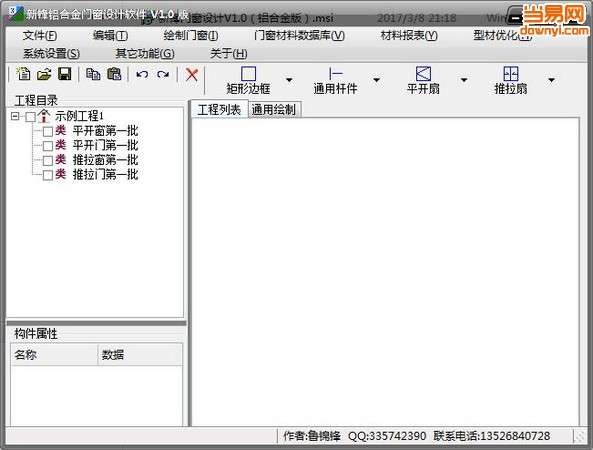This screenshot has height=450, width=593.
Task: Open the dropdown arrow beside 通用杆件
Action: pos(377,80)
